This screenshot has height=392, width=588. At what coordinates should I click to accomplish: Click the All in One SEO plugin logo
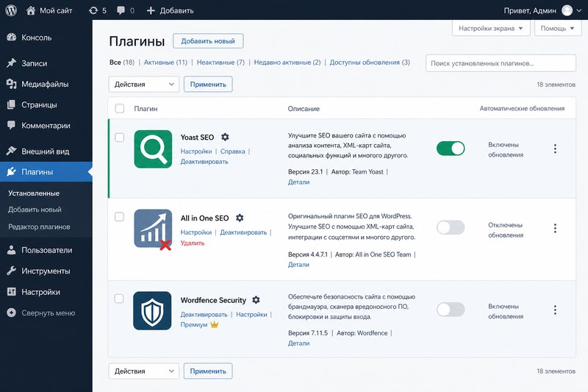point(153,229)
